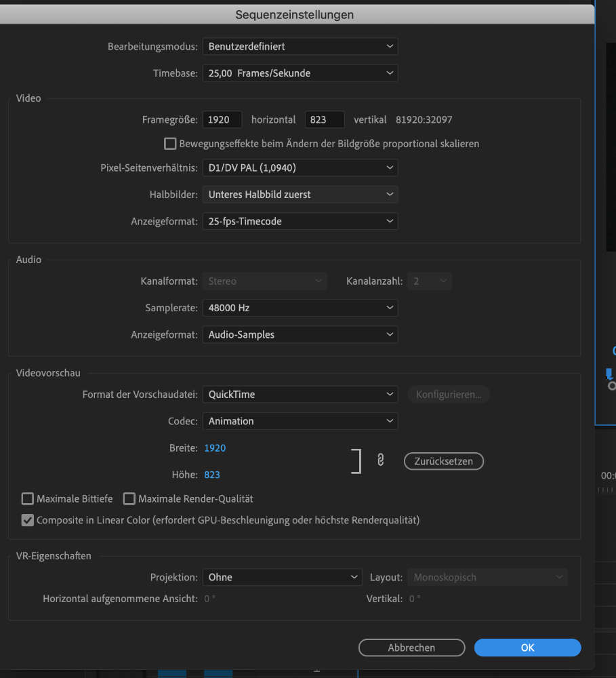Click the preview Höhe value 823
Image resolution: width=616 pixels, height=678 pixels.
tap(212, 475)
